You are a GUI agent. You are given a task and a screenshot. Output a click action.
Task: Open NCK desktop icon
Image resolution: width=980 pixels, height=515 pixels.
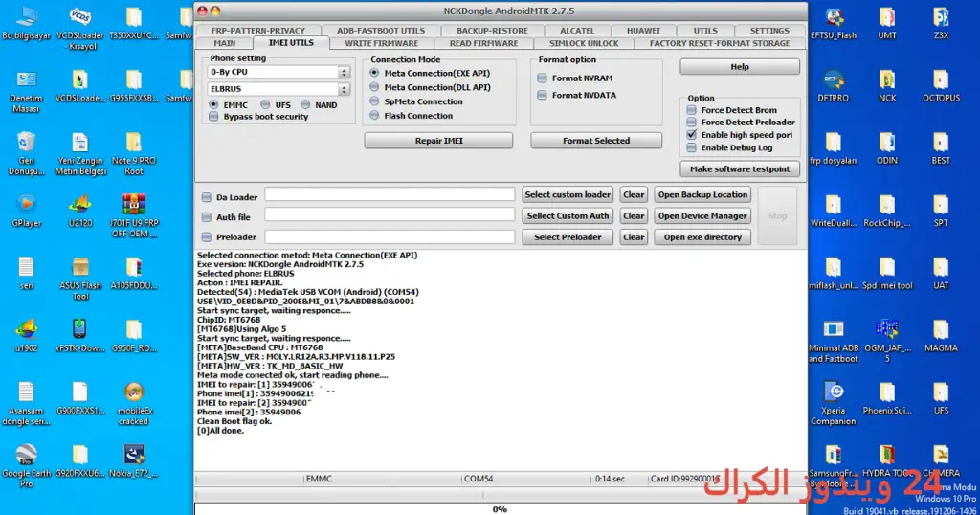887,85
